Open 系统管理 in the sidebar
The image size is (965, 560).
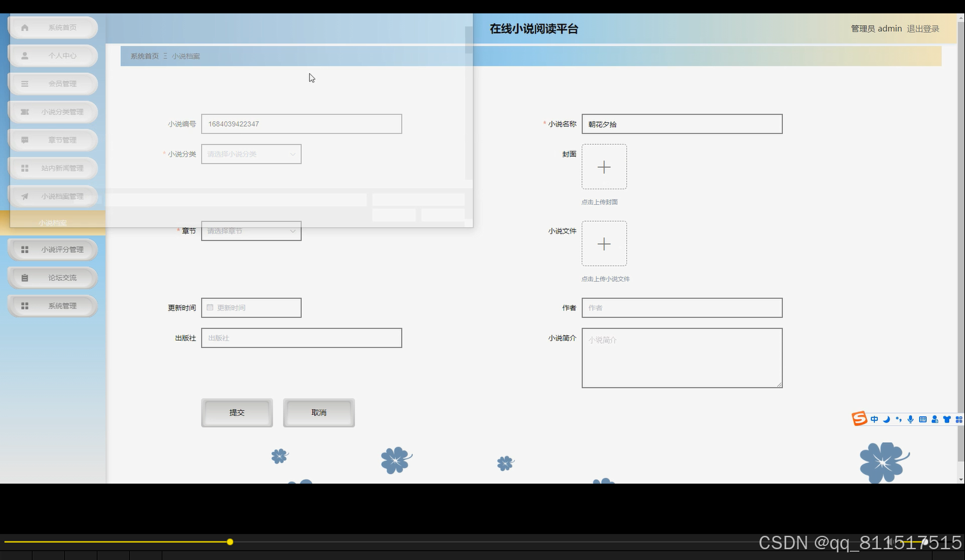(53, 305)
